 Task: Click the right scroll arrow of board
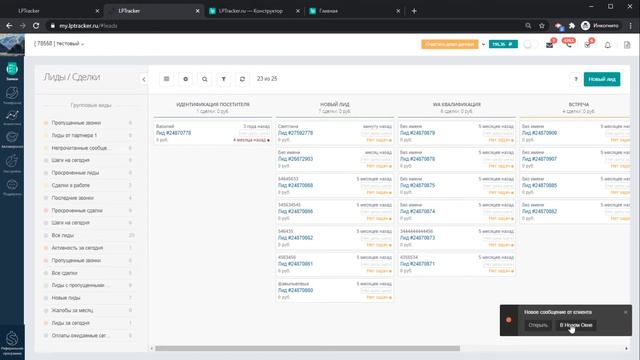point(627,349)
